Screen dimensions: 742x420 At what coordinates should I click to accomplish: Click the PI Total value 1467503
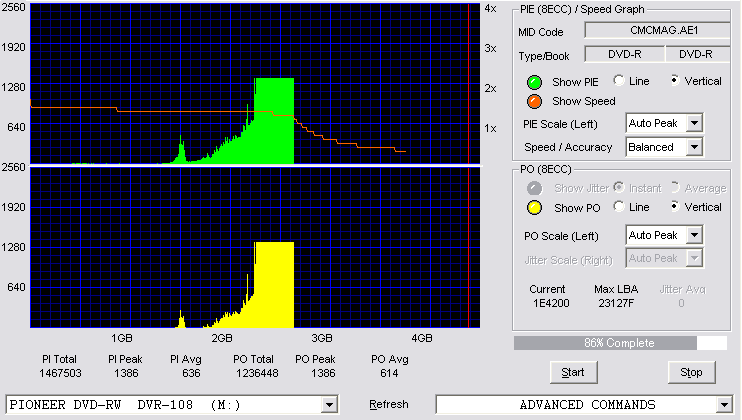pyautogui.click(x=60, y=373)
